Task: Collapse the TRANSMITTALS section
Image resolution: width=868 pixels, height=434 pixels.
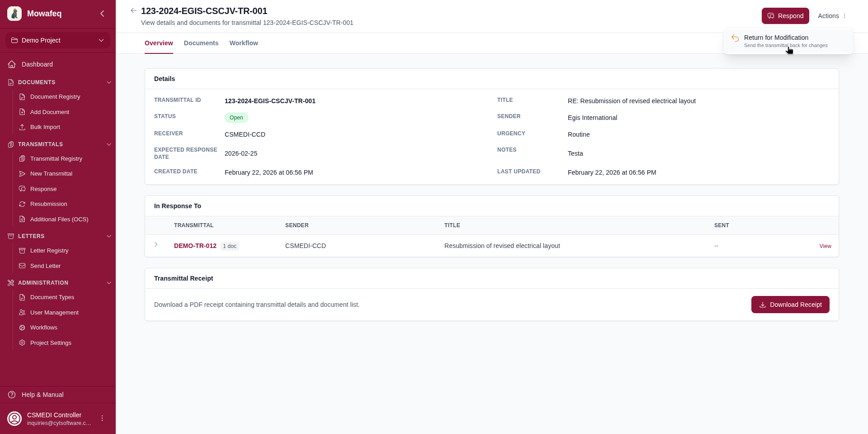Action: coord(108,144)
